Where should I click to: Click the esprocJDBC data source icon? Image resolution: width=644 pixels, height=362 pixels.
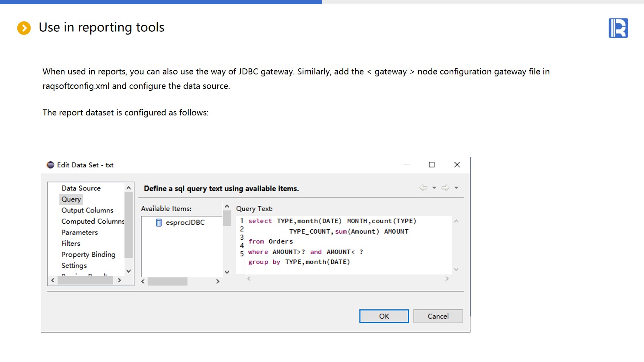point(159,222)
